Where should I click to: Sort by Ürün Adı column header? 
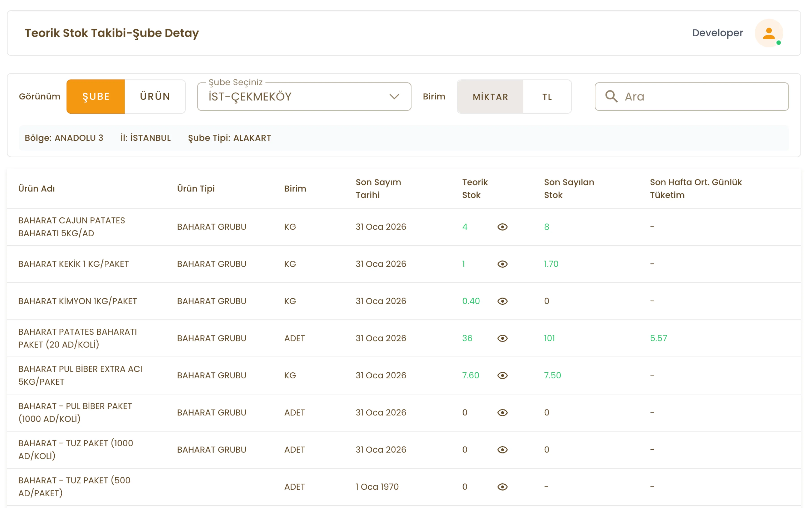[x=37, y=189]
